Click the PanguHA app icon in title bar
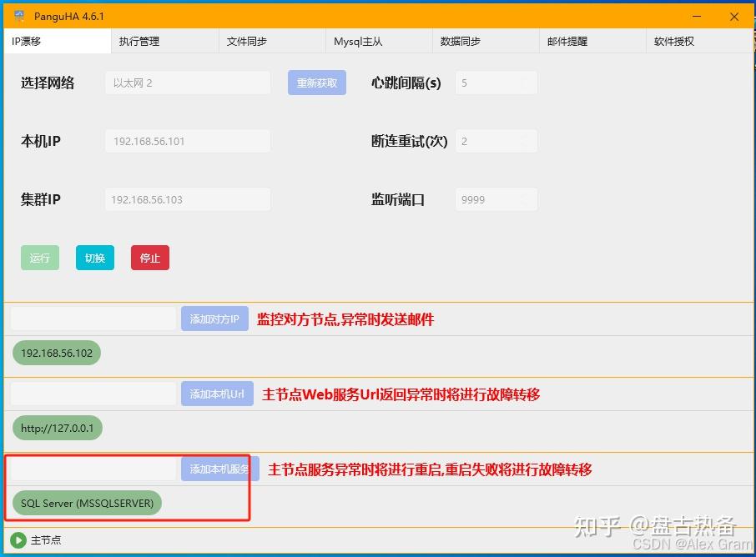 pyautogui.click(x=19, y=16)
